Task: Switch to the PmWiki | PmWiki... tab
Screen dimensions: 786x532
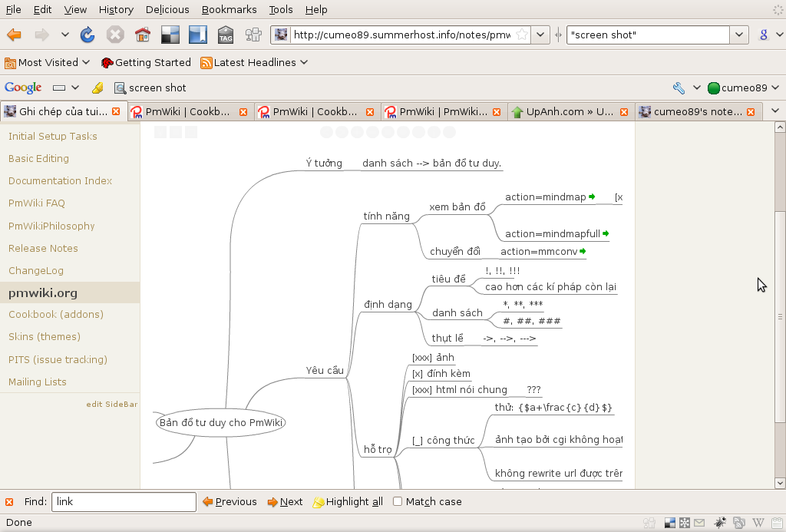Action: (443, 112)
